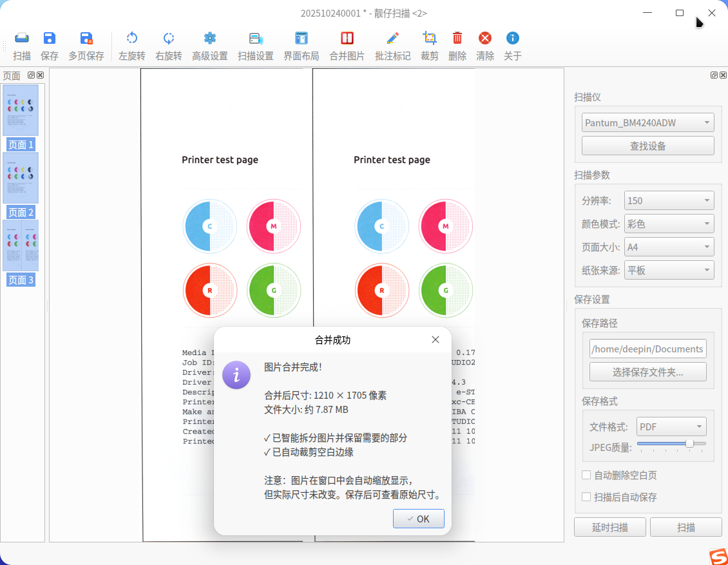Image resolution: width=728 pixels, height=565 pixels.
Task: Expand the 页面大小 page size dropdown
Action: pyautogui.click(x=669, y=247)
